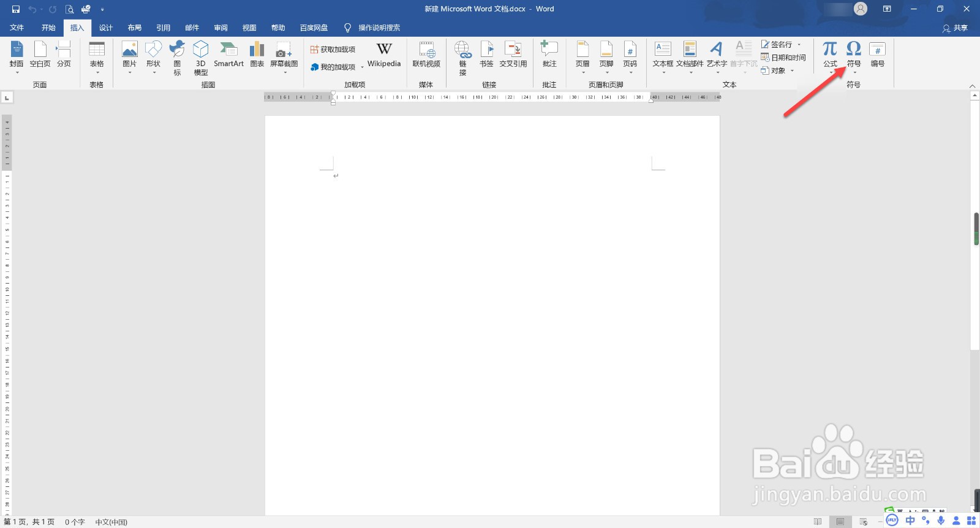Open the 百度网盘 tab
This screenshot has width=980, height=528.
click(x=314, y=28)
